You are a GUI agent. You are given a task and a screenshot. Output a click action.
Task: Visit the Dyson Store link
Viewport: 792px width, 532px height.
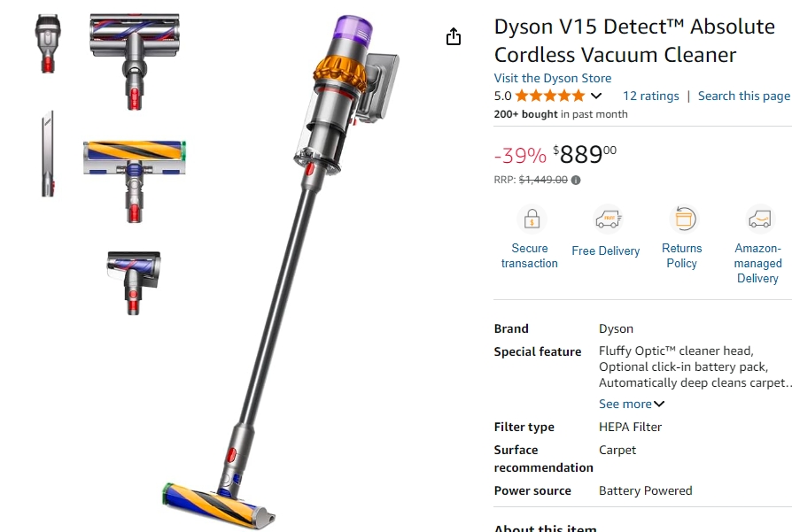[x=553, y=78]
